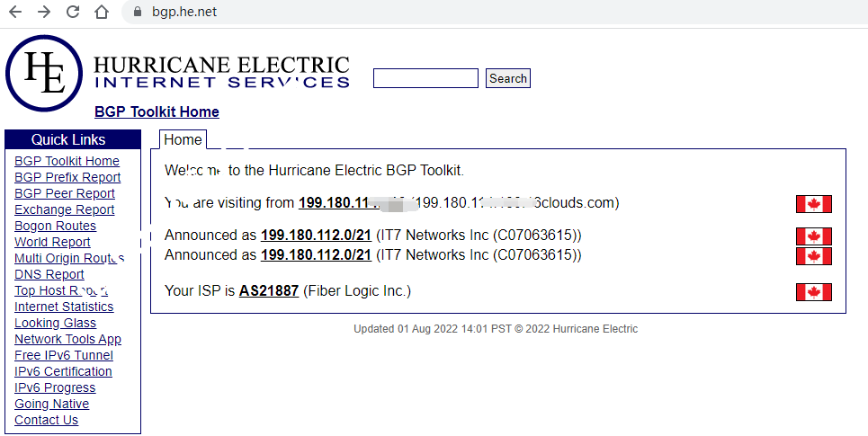Click the browser back arrow

pos(14,13)
